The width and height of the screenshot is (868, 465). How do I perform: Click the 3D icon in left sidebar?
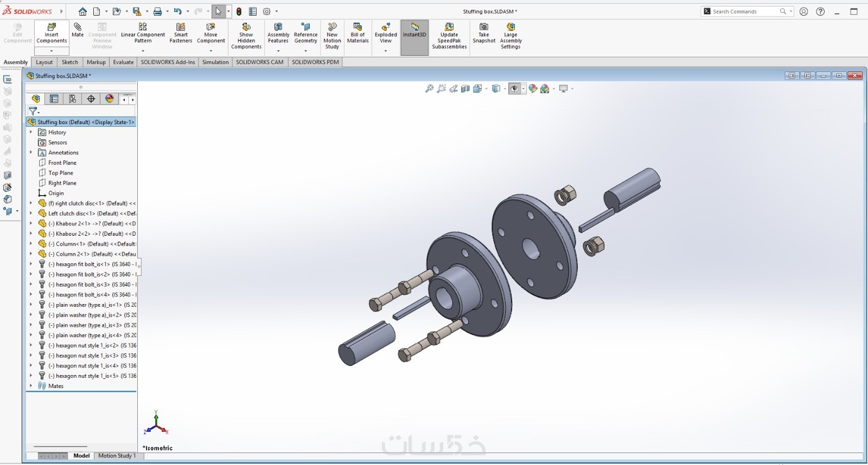point(8,79)
